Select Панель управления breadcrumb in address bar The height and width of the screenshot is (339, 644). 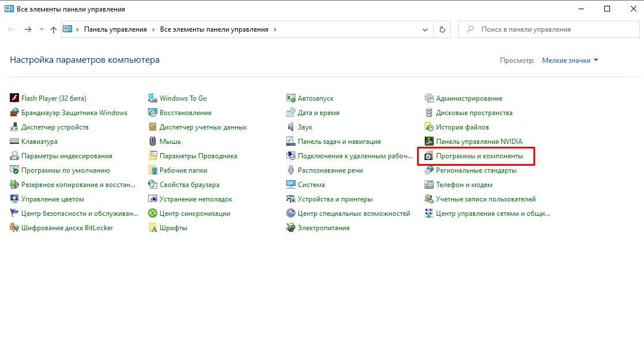[115, 29]
